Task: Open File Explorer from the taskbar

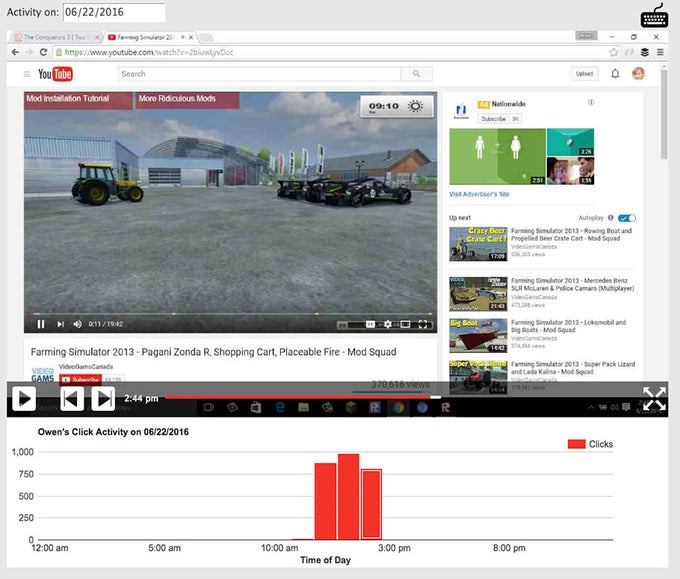Action: tap(304, 407)
